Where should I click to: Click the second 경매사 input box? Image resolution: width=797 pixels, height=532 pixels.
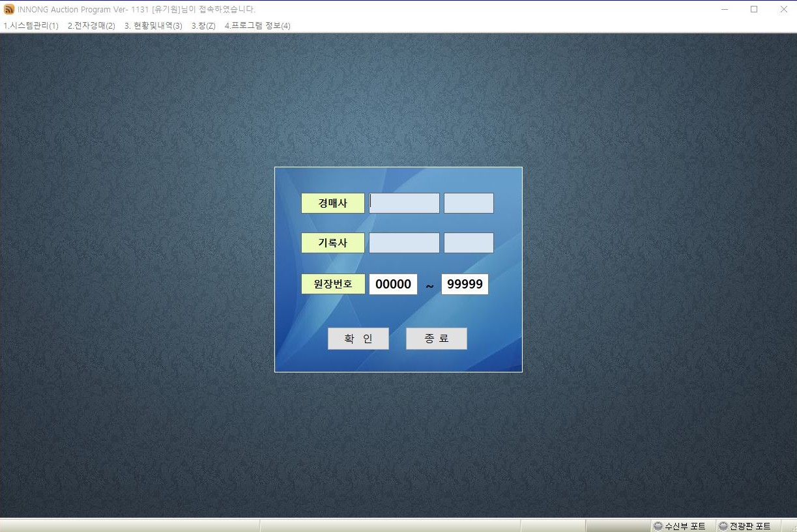469,203
